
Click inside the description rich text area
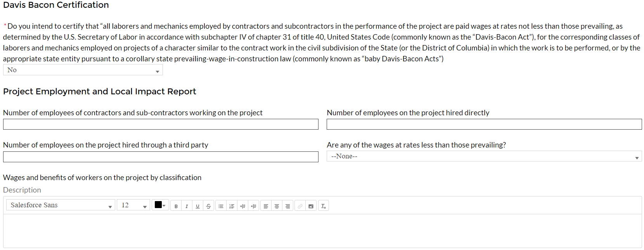point(322,231)
